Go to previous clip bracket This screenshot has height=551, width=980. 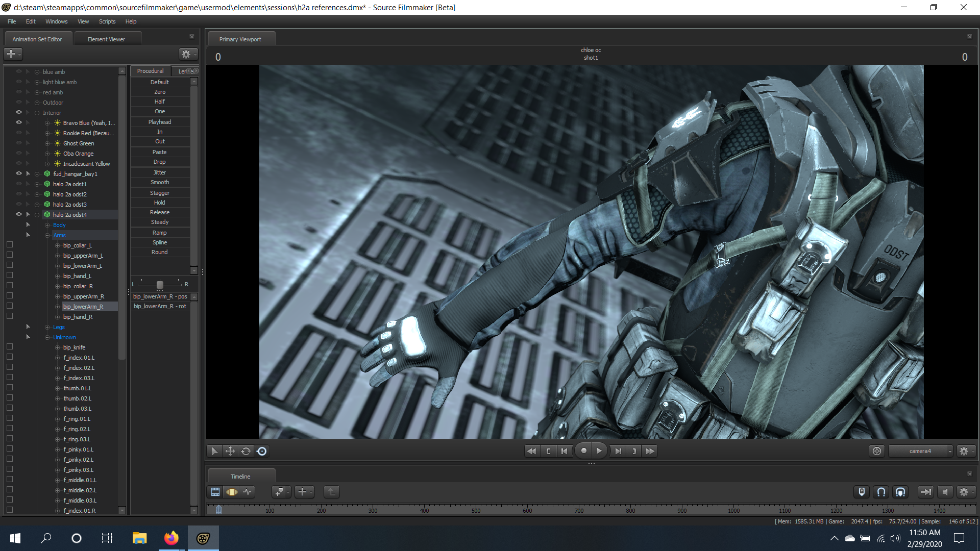pyautogui.click(x=548, y=451)
